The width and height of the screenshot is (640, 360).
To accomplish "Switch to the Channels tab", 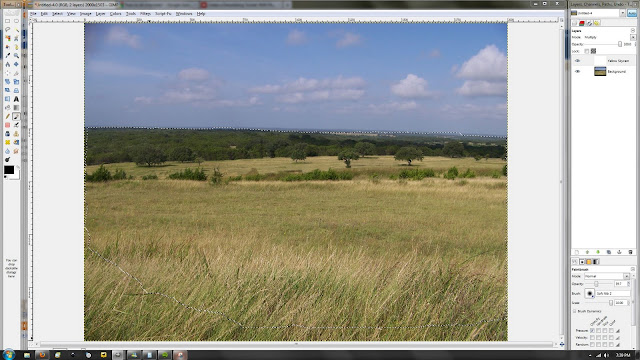I will [x=582, y=23].
